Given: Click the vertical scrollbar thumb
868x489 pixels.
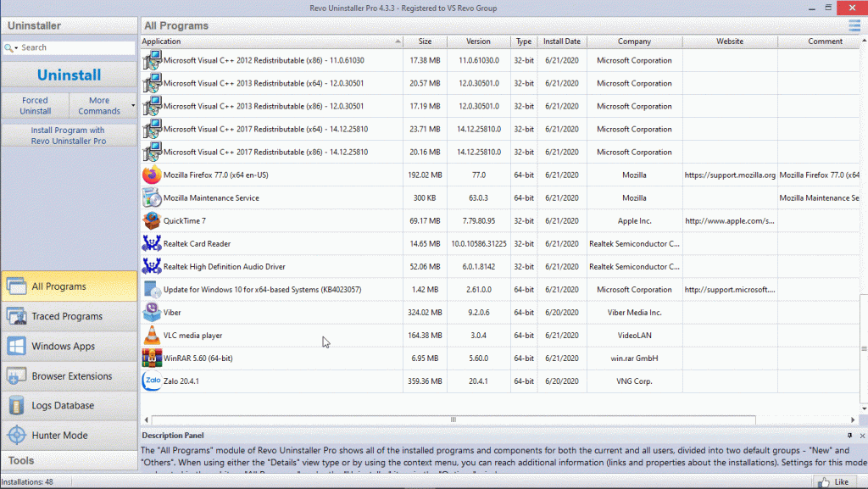Looking at the screenshot, I should [x=864, y=349].
